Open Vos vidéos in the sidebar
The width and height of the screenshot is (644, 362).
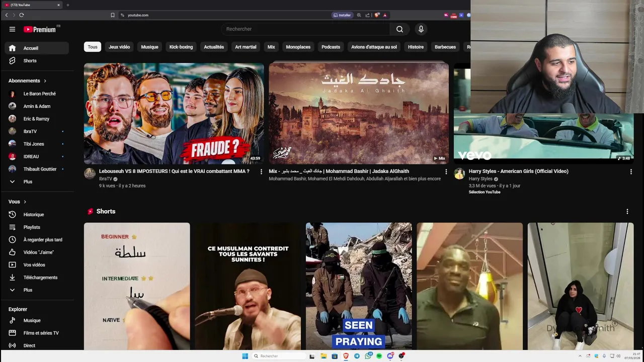(x=37, y=265)
